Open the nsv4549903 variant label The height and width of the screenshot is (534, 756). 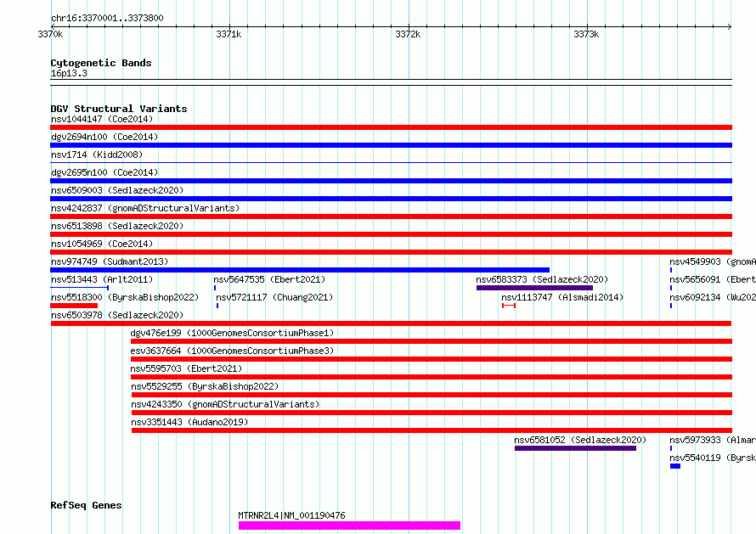click(713, 261)
